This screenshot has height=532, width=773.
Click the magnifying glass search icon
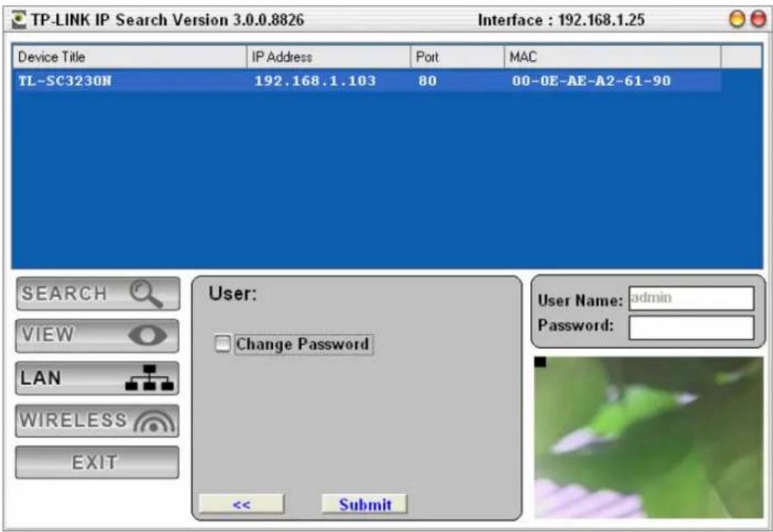(x=146, y=294)
